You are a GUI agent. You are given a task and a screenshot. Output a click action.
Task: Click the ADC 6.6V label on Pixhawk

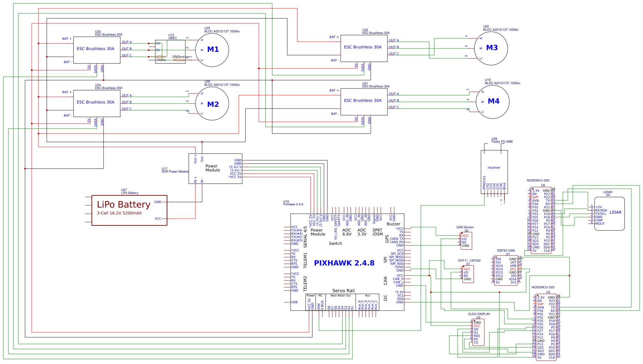[347, 232]
